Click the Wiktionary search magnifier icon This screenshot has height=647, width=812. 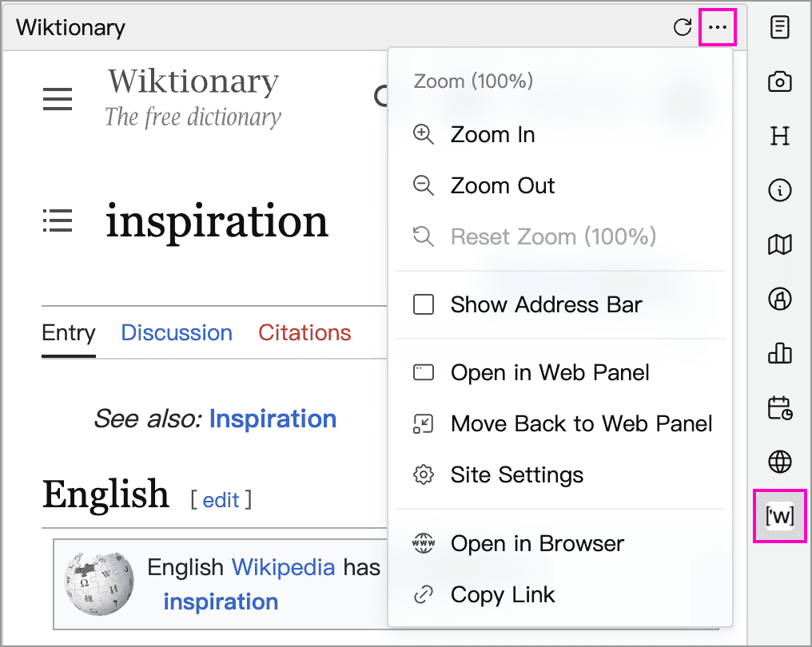pyautogui.click(x=381, y=97)
